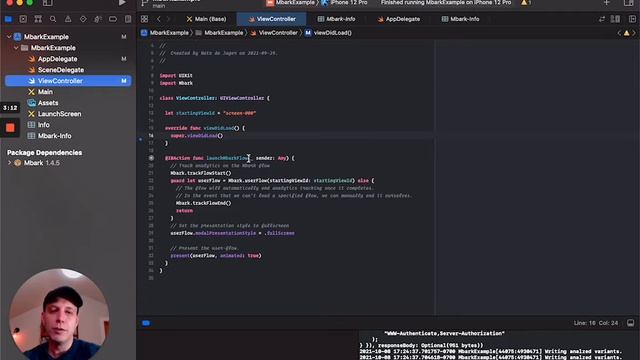This screenshot has height=360, width=640.
Task: Collapse the MbarkExample folder group
Action: pos(16,48)
